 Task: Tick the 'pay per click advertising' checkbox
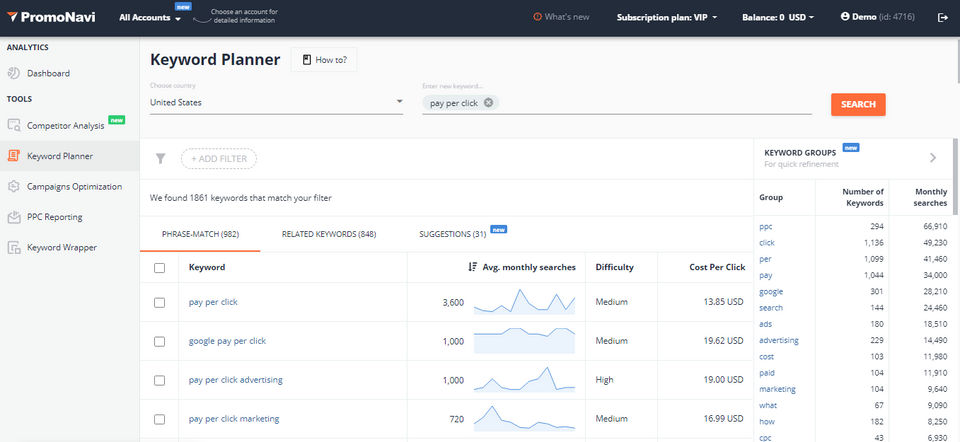coord(159,380)
